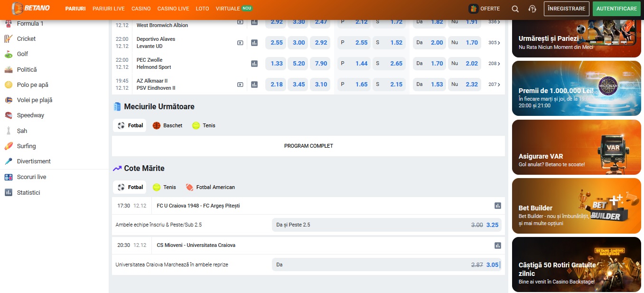The width and height of the screenshot is (644, 293).
Task: Open the LOTO section
Action: point(202,9)
